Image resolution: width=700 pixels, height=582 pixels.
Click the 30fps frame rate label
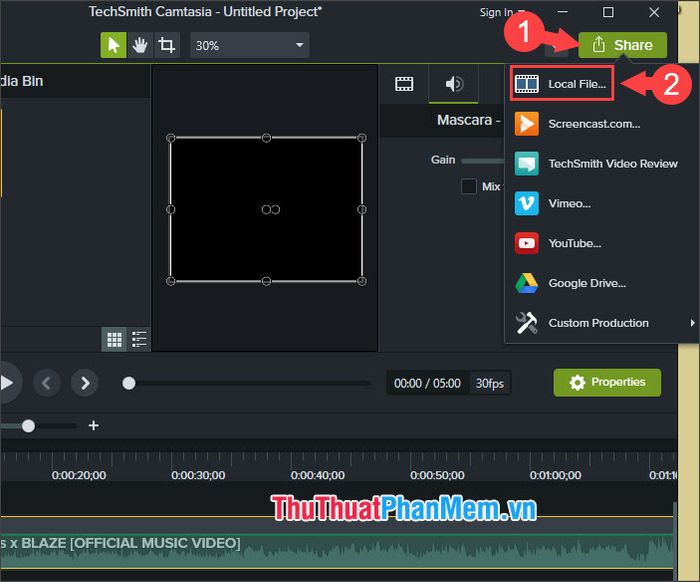490,383
